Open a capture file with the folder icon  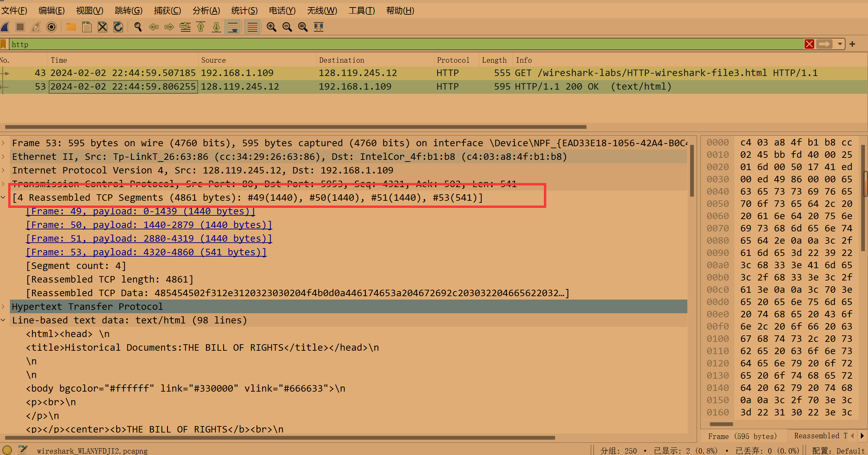tap(71, 27)
